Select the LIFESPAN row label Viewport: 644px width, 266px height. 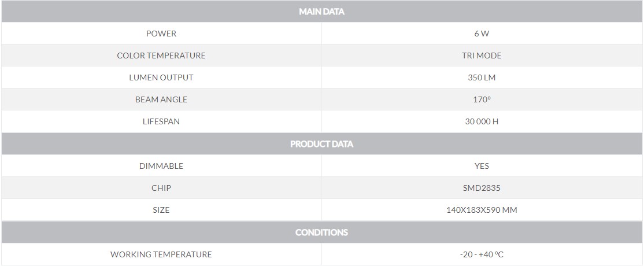point(161,122)
